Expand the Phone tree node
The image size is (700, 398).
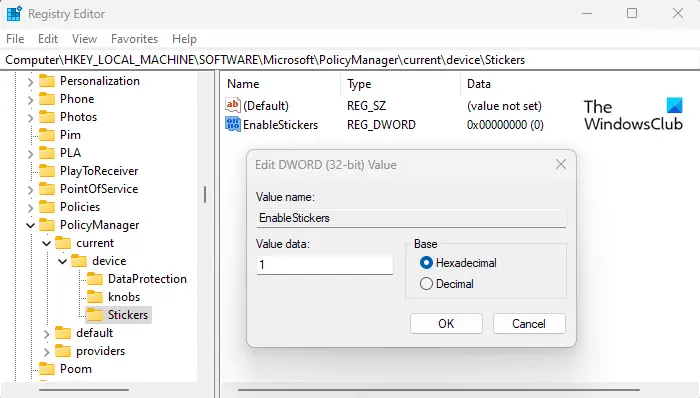(x=30, y=100)
